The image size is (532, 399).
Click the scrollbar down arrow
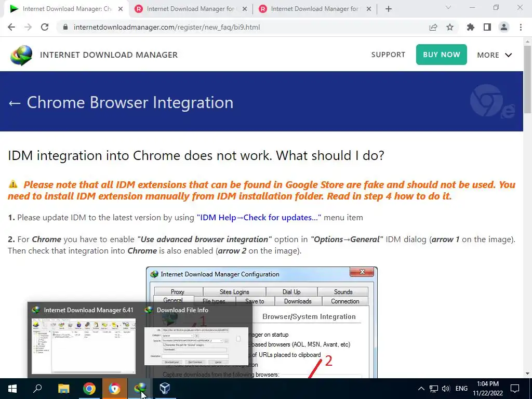click(x=528, y=374)
